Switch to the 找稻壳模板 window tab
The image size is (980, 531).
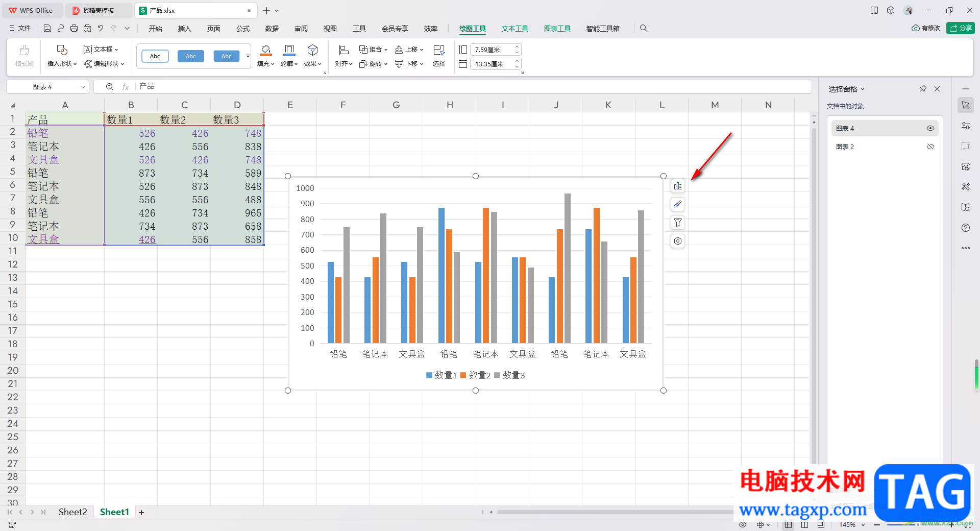coord(98,10)
